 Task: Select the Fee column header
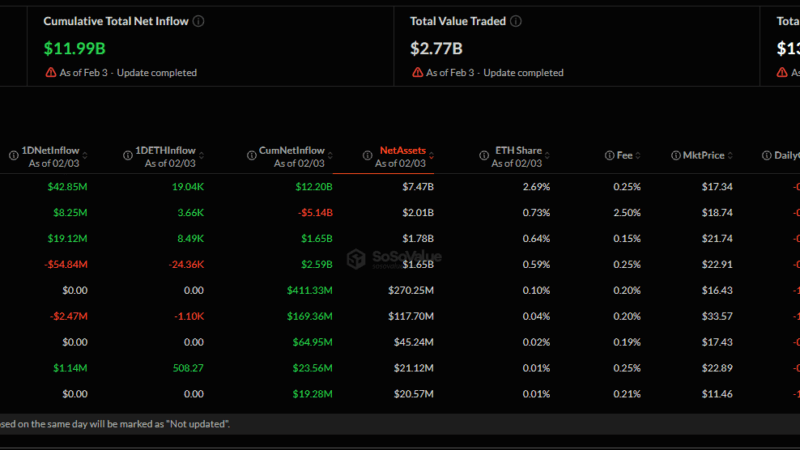point(624,156)
